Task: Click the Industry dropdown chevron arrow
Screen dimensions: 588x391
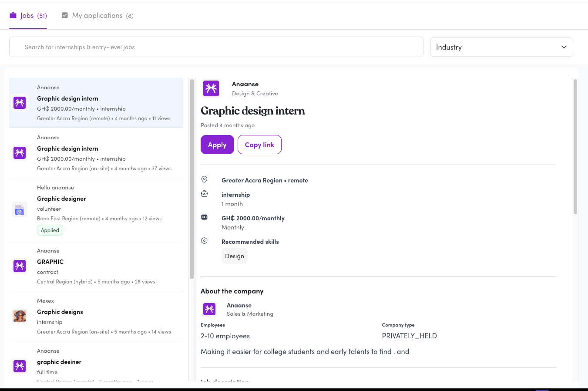Action: (564, 47)
